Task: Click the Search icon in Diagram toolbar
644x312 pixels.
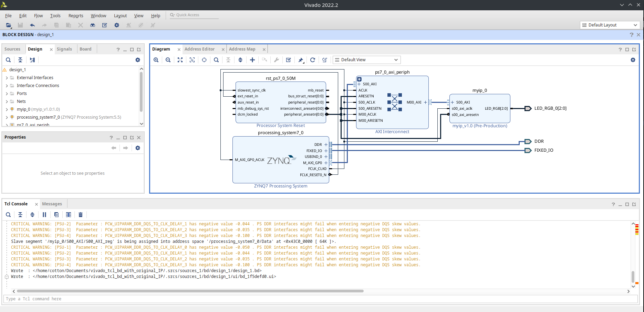Action: [x=216, y=60]
